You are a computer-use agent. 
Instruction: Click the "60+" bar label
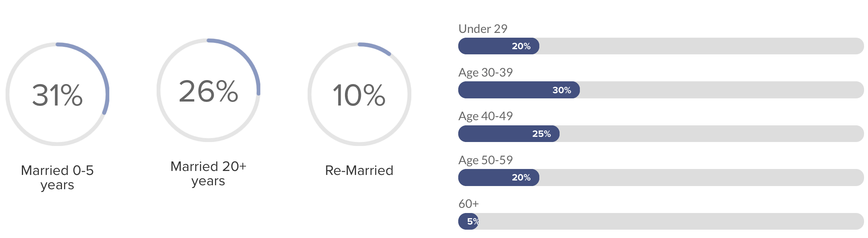pyautogui.click(x=469, y=203)
